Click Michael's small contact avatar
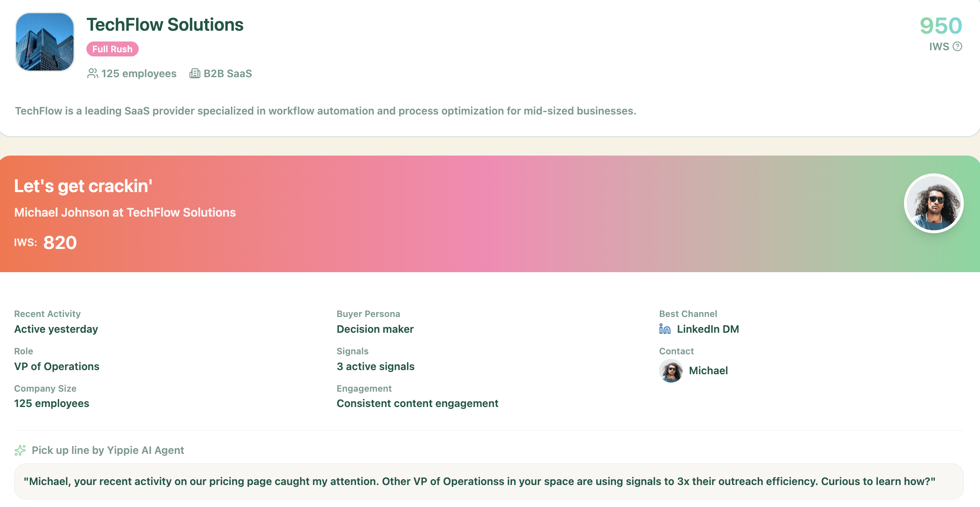 coord(671,371)
